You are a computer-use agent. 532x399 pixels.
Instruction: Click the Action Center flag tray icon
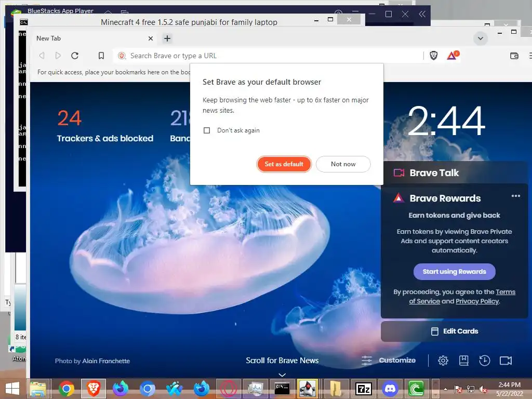458,389
